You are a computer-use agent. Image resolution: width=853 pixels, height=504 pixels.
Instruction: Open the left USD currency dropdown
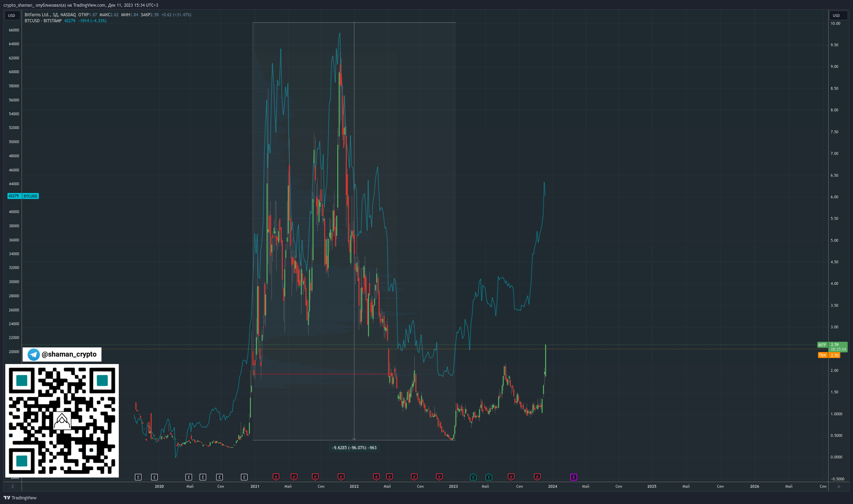point(12,16)
